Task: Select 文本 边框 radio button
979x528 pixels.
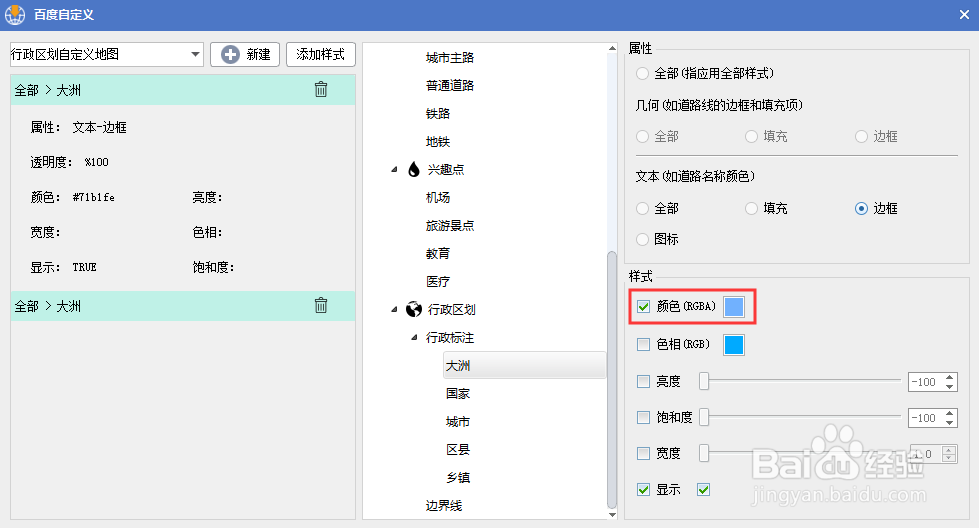Action: tap(862, 208)
